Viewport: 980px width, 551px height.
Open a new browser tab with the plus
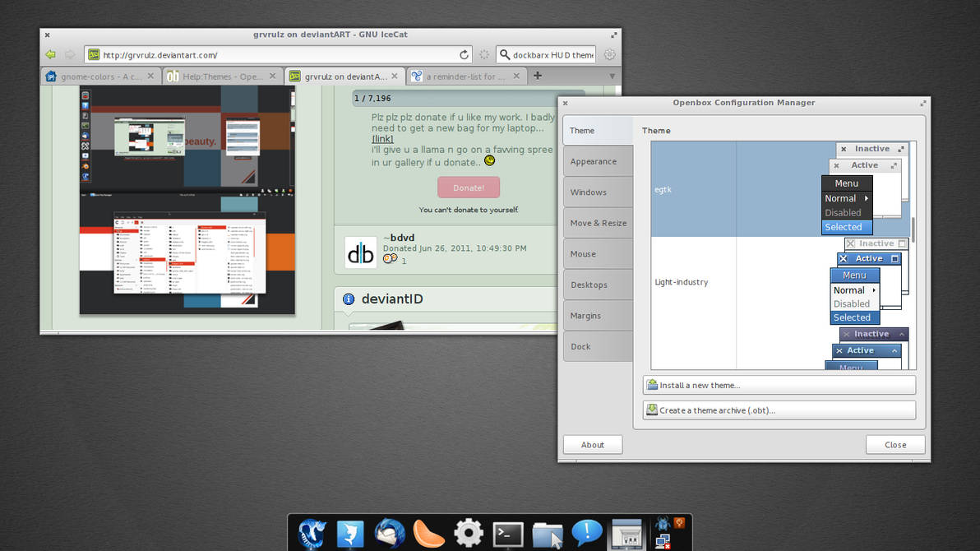point(536,74)
